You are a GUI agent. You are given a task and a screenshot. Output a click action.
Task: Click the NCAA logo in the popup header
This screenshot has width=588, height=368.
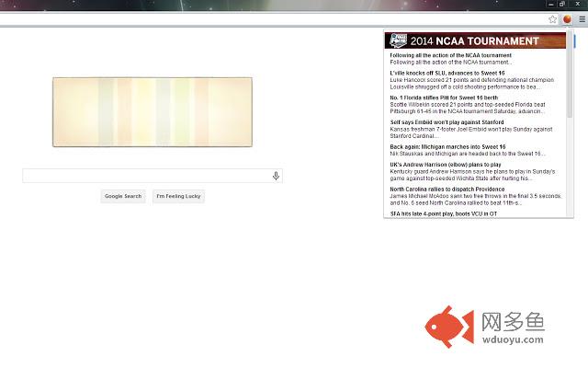click(x=398, y=40)
